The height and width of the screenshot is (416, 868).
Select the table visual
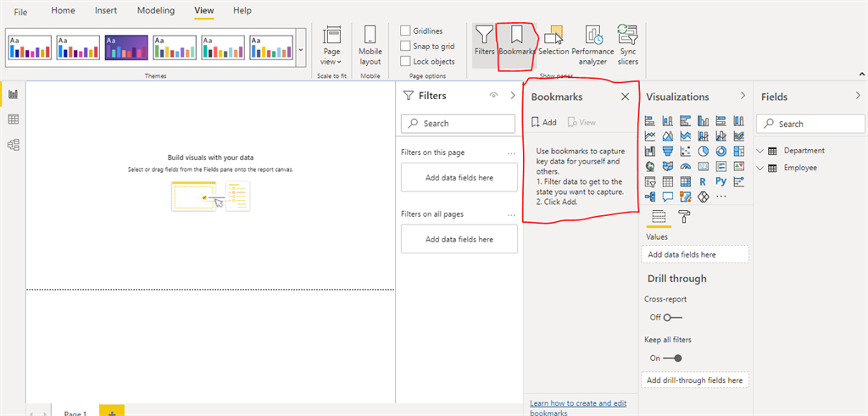point(668,181)
